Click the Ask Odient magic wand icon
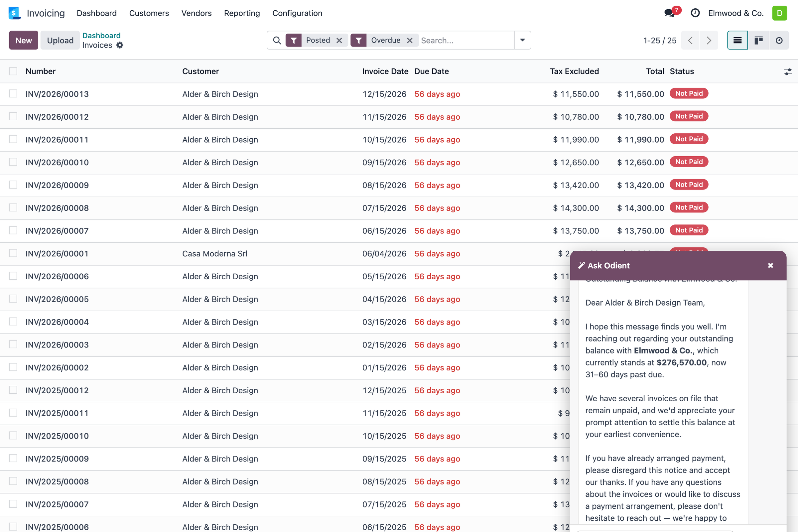This screenshot has height=532, width=798. point(582,265)
